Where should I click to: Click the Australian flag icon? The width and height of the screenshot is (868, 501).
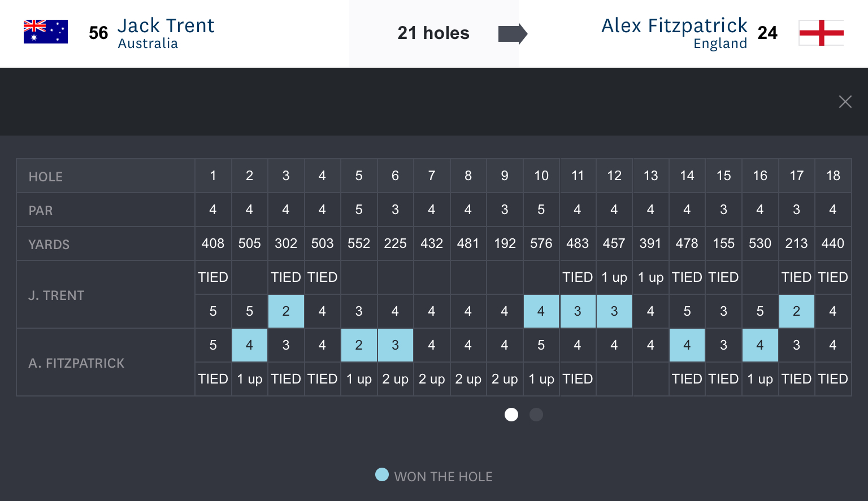(x=46, y=32)
